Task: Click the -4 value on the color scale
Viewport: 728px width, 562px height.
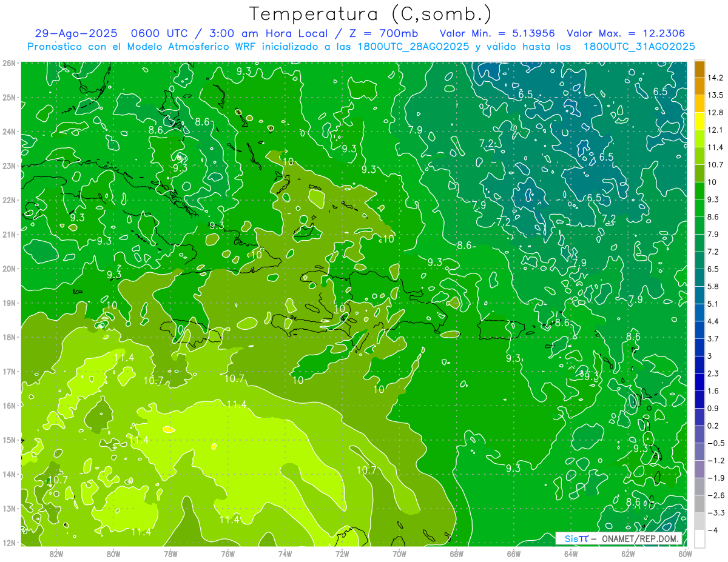Action: click(x=713, y=530)
